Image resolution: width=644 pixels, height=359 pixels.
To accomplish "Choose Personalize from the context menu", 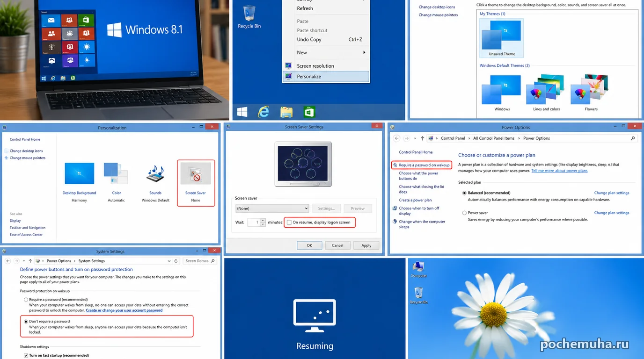I will pos(326,76).
